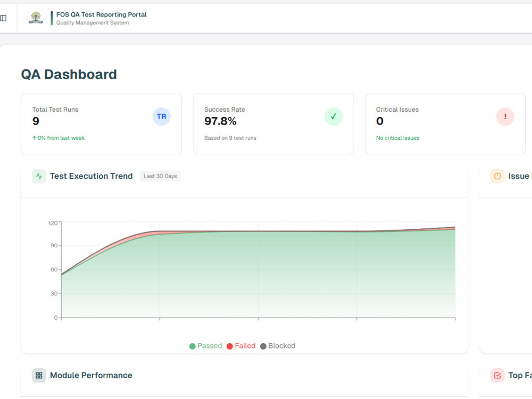Click the Module Performance grid icon
The height and width of the screenshot is (399, 532).
click(39, 376)
